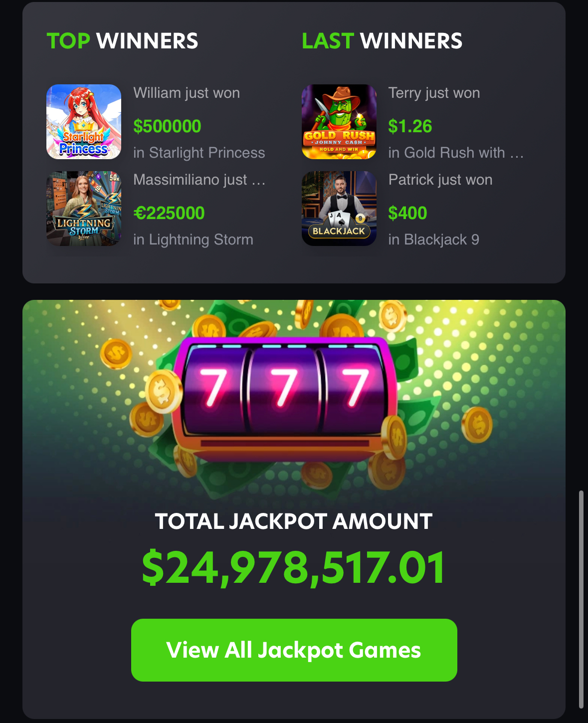Click 'in Gold Rush with …' text

pyautogui.click(x=456, y=153)
